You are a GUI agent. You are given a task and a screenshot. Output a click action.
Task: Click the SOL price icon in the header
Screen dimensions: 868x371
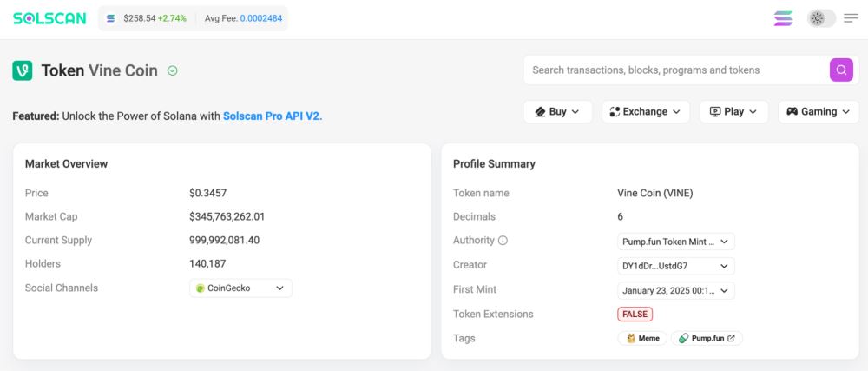111,18
